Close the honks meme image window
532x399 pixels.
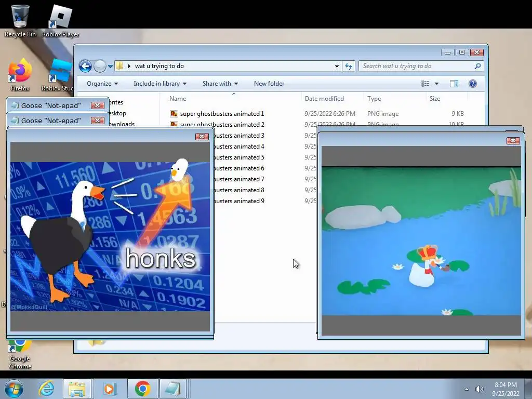coord(202,137)
